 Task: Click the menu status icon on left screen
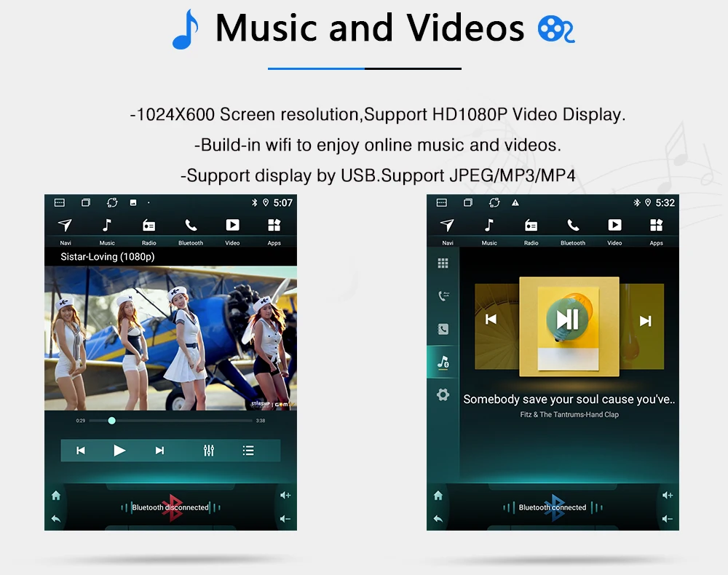pos(60,202)
